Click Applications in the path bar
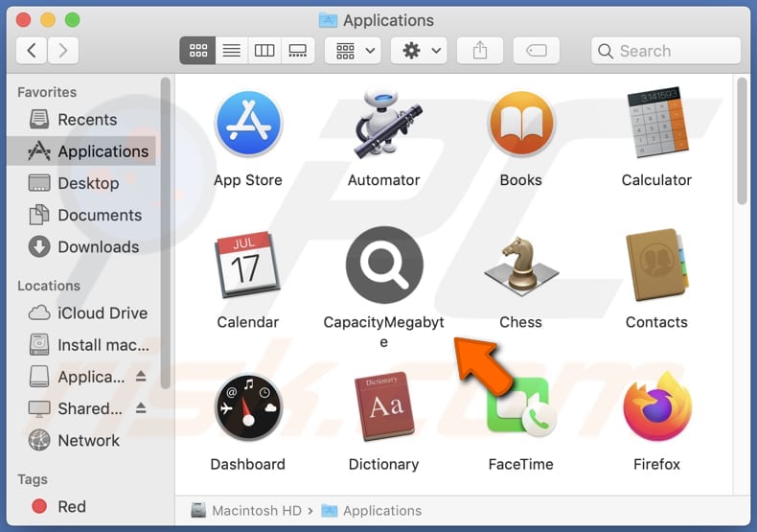 point(372,510)
